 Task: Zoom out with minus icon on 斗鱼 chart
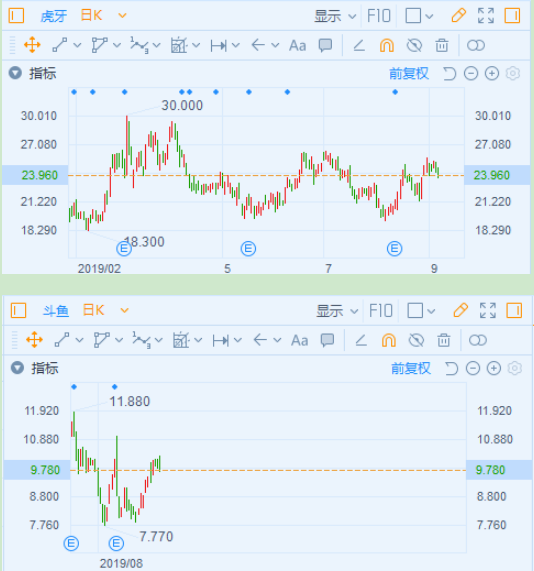pos(473,369)
